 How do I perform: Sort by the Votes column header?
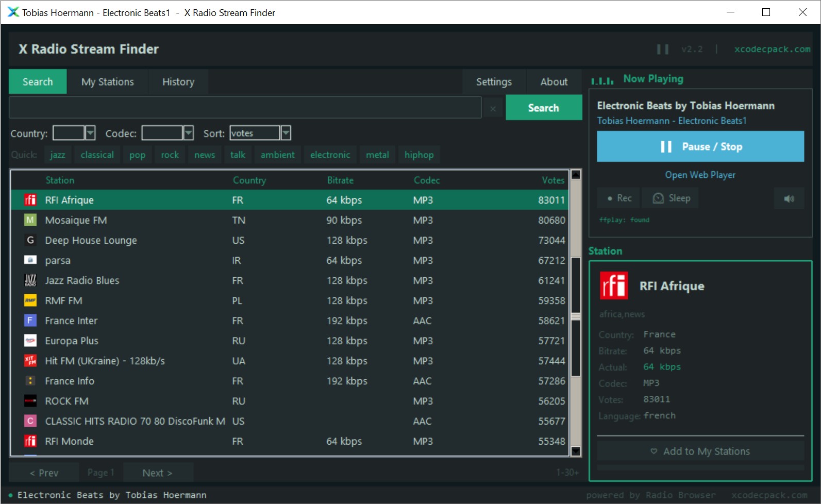coord(553,180)
